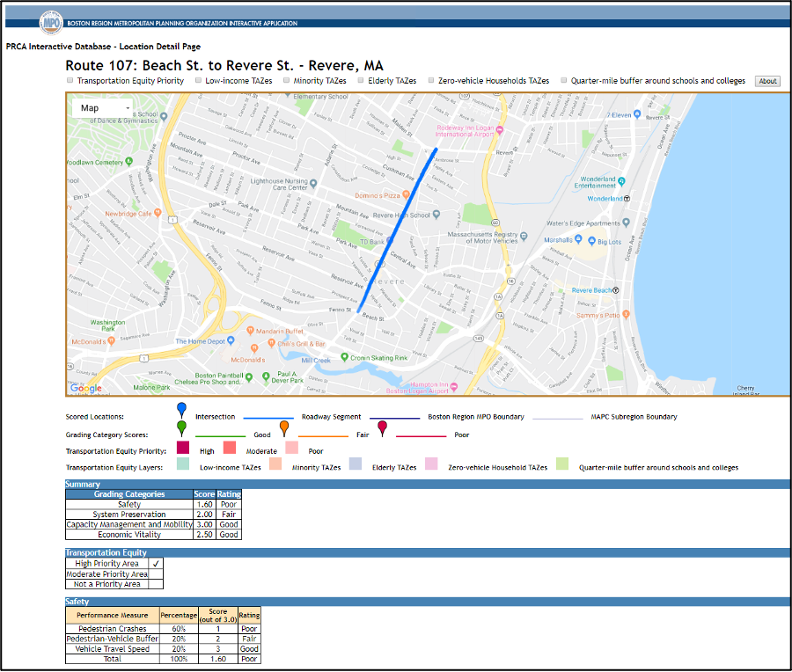Click the Low-income TAZes teal legend swatch
This screenshot has width=792, height=672.
point(183,464)
